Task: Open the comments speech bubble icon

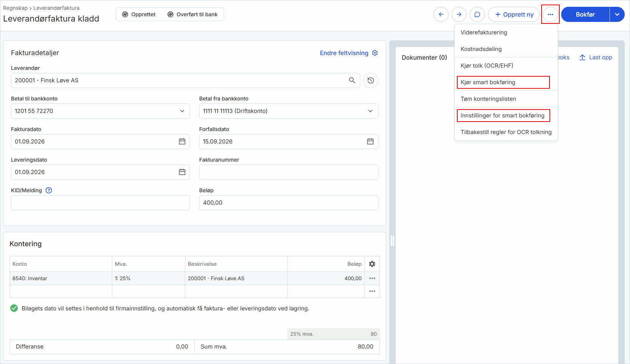Action: coord(477,14)
